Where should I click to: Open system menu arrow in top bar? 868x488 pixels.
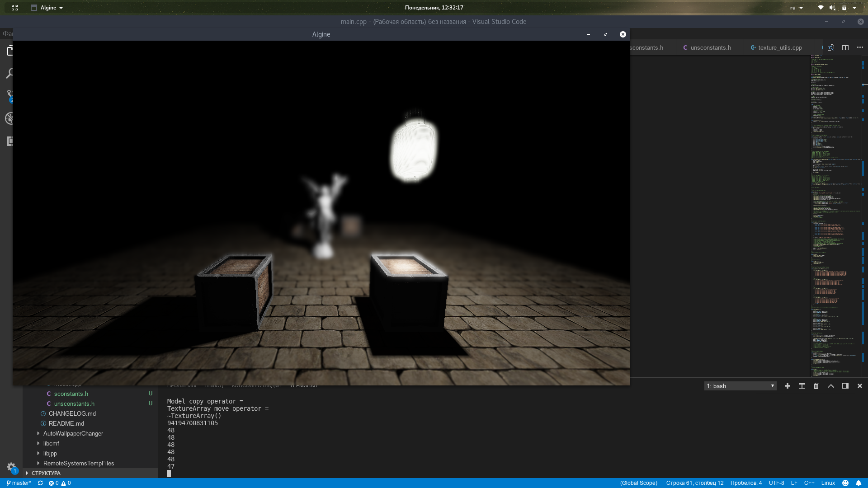[x=854, y=8]
